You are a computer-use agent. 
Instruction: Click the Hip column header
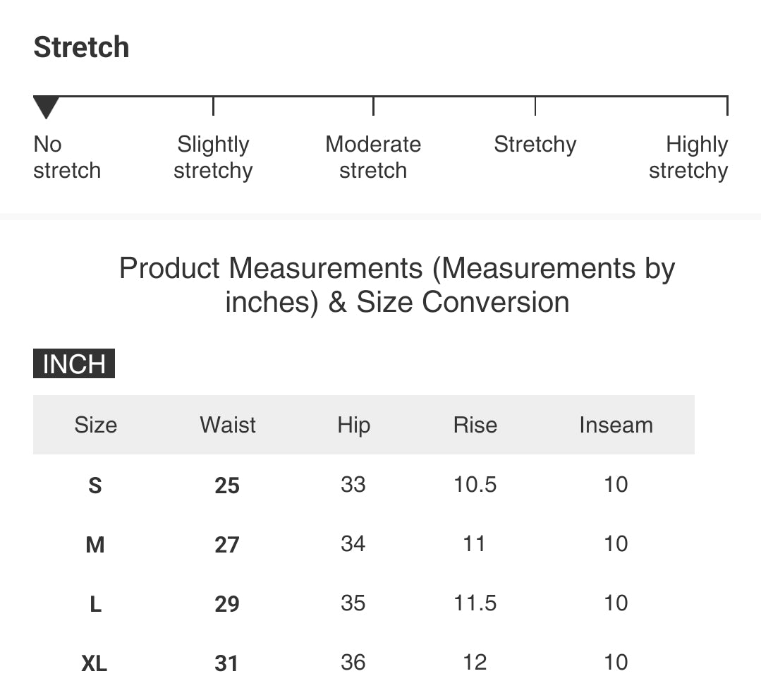(x=353, y=425)
